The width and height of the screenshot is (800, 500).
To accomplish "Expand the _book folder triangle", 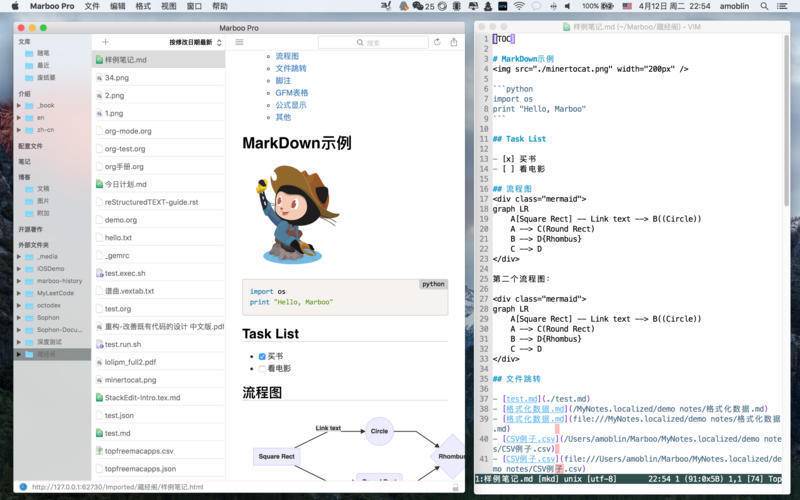I will pos(19,105).
